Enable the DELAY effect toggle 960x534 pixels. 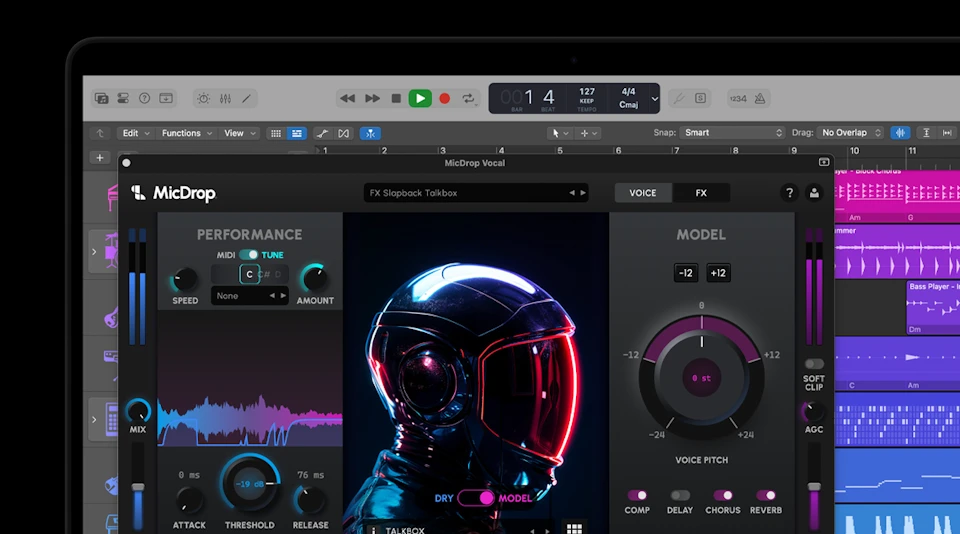(x=680, y=495)
